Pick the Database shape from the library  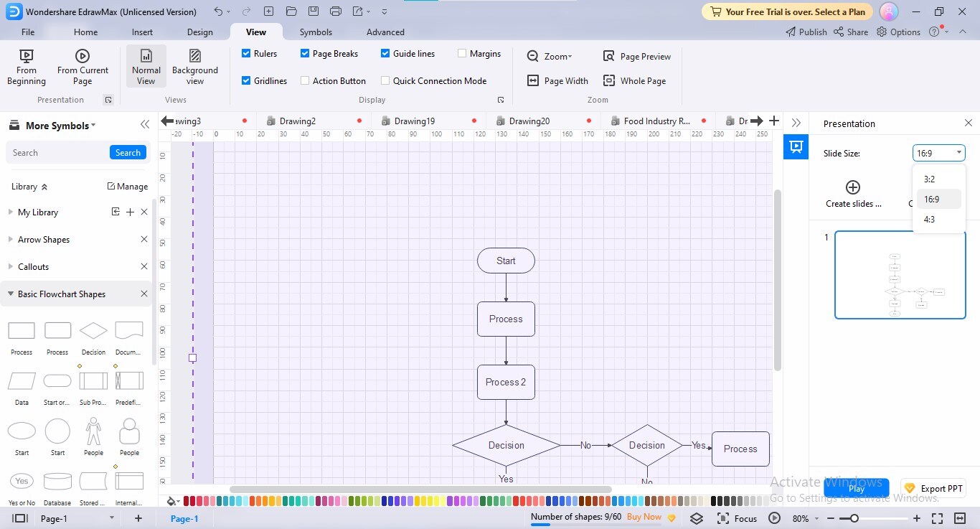click(x=57, y=480)
